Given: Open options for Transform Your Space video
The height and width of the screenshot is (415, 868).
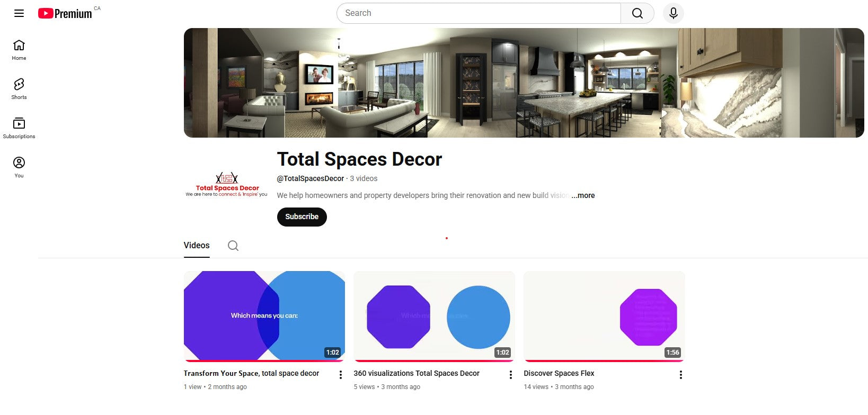Looking at the screenshot, I should [x=341, y=375].
